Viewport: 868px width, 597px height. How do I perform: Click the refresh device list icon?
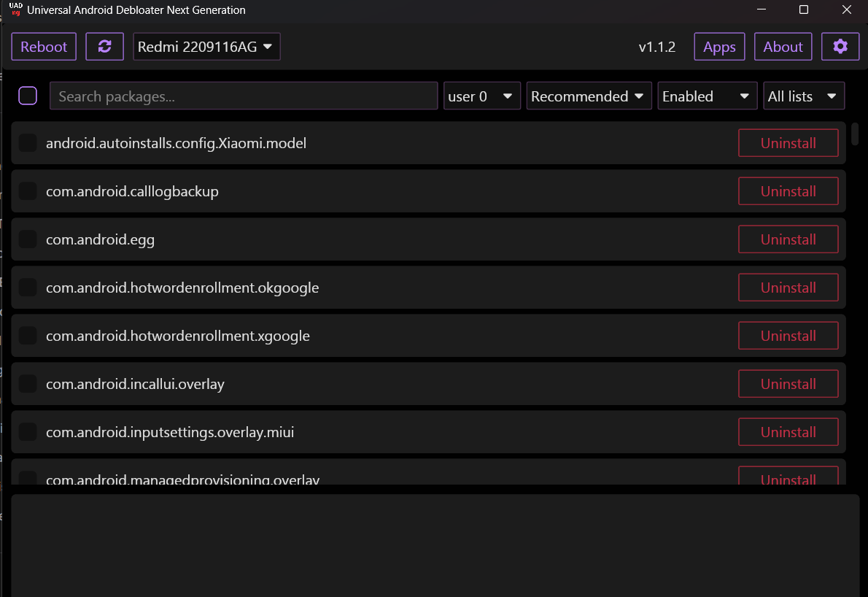click(105, 47)
